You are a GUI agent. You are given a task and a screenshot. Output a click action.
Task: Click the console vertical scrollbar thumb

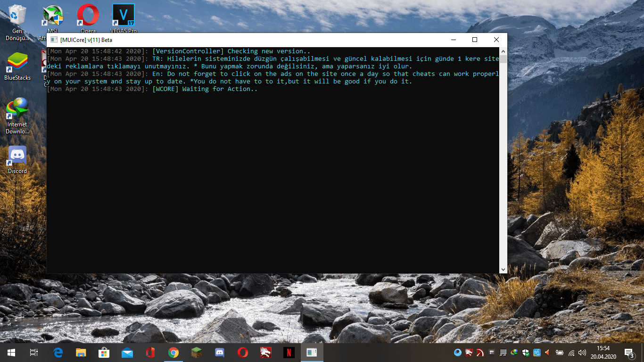(504, 59)
